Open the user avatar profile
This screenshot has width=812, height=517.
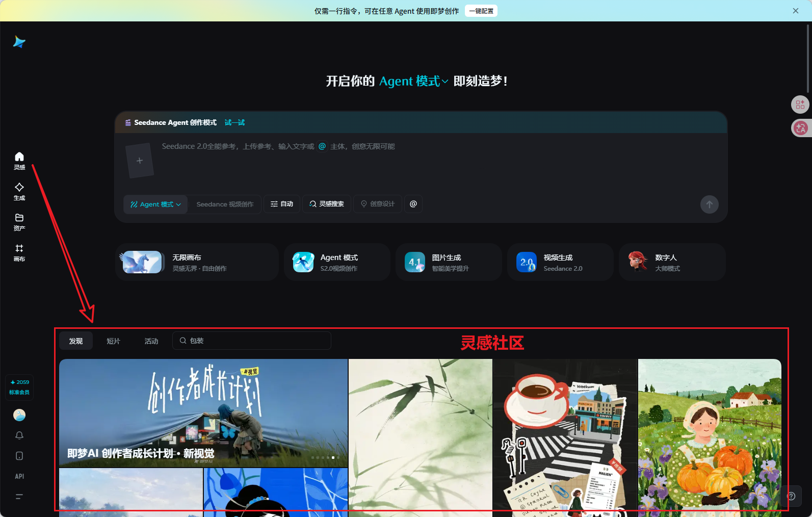pyautogui.click(x=19, y=415)
